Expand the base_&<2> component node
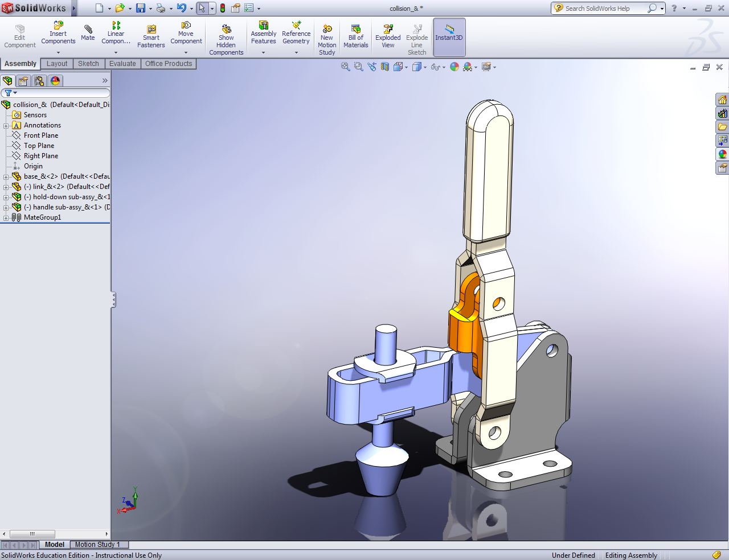Image resolution: width=729 pixels, height=560 pixels. (x=6, y=177)
